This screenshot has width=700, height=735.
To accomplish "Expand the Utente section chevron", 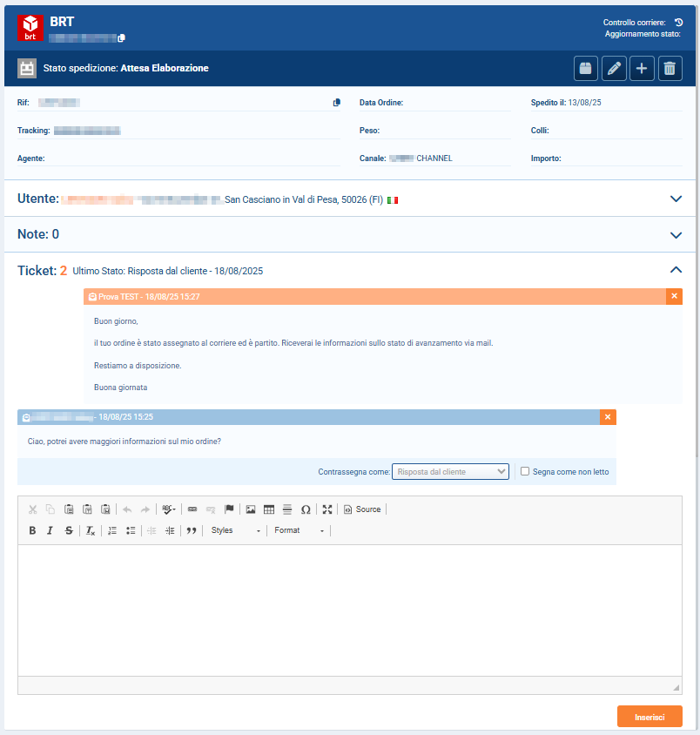I will click(x=676, y=199).
